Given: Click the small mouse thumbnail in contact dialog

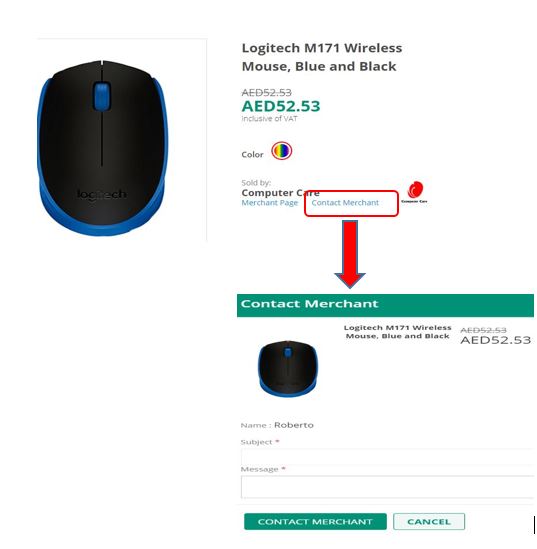Looking at the screenshot, I should (288, 368).
